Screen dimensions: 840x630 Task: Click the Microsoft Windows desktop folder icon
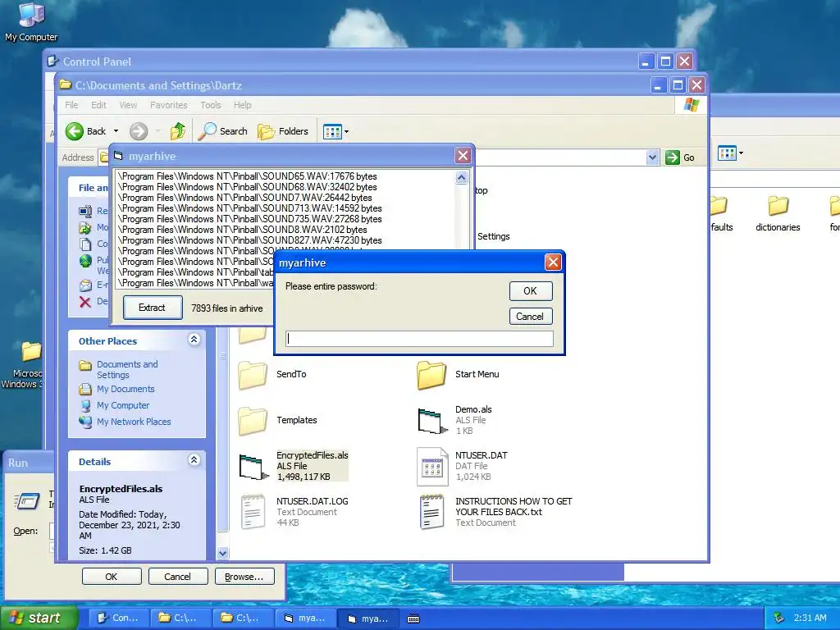31,351
